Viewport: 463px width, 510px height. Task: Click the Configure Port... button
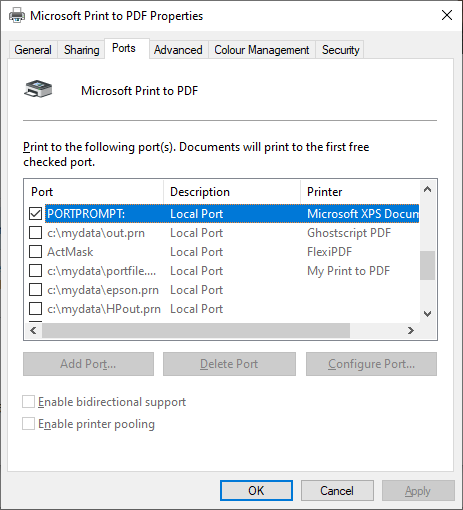[371, 364]
